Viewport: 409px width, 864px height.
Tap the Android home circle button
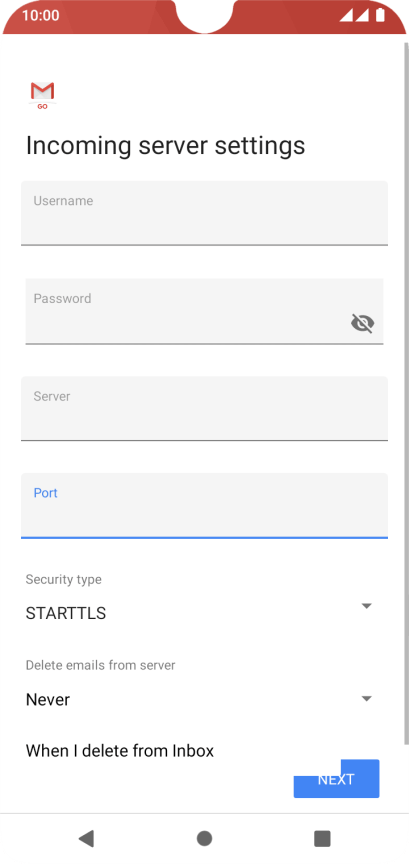pyautogui.click(x=204, y=838)
